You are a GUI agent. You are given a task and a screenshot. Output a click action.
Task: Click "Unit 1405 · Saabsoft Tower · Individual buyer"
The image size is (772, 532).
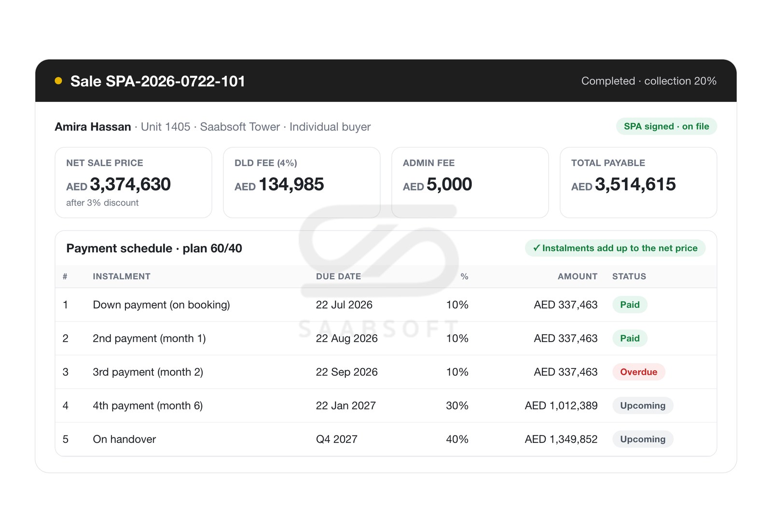click(256, 127)
